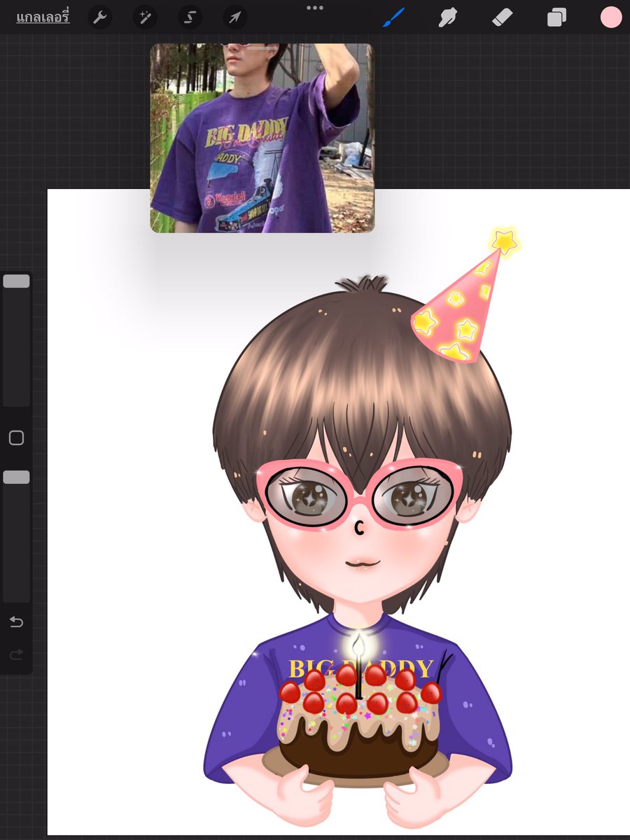Select the Eraser tool

click(x=503, y=17)
